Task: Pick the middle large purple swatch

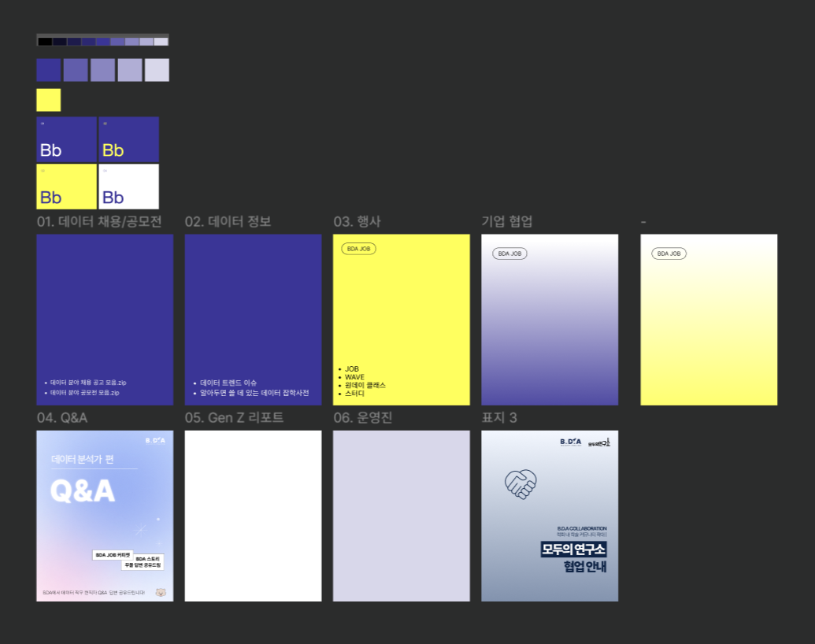Action: pyautogui.click(x=103, y=69)
